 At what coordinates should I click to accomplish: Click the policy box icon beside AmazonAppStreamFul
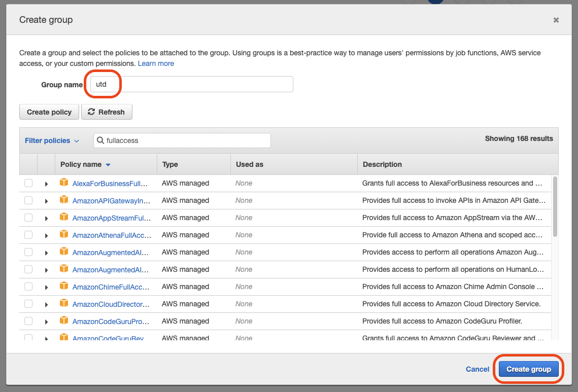[64, 217]
